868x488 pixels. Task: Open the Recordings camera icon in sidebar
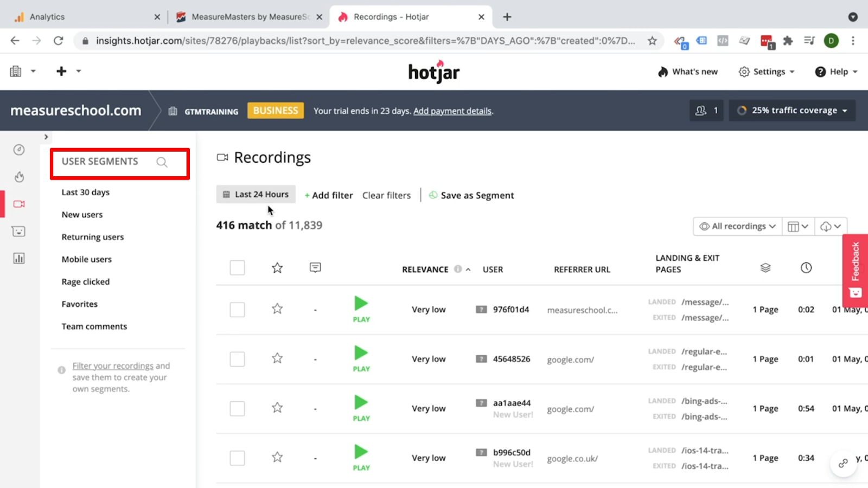[x=19, y=204]
